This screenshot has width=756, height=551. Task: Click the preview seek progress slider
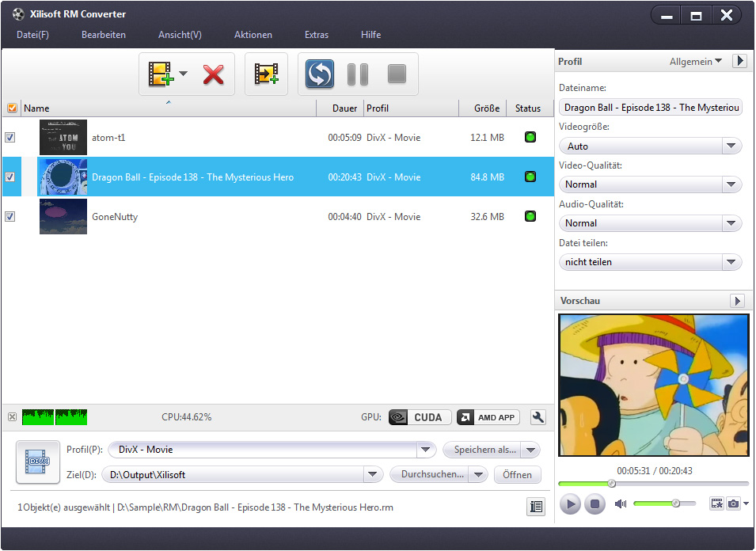(654, 483)
